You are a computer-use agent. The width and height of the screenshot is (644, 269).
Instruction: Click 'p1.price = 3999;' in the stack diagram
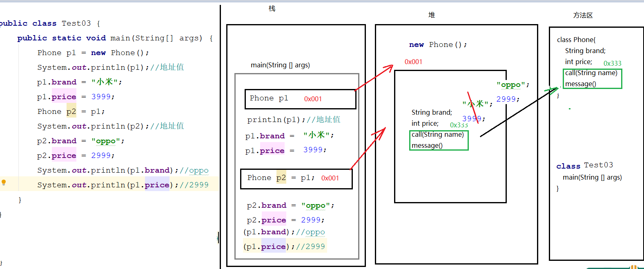tap(286, 150)
